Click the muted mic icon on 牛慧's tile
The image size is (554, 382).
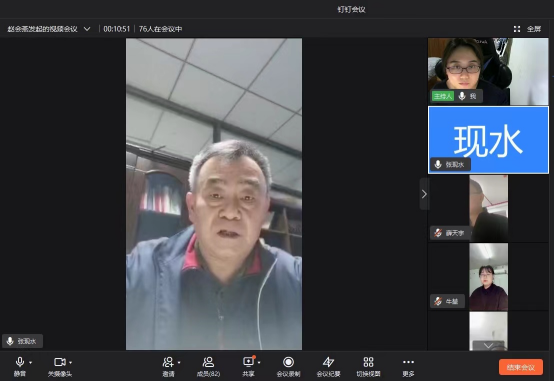438,301
